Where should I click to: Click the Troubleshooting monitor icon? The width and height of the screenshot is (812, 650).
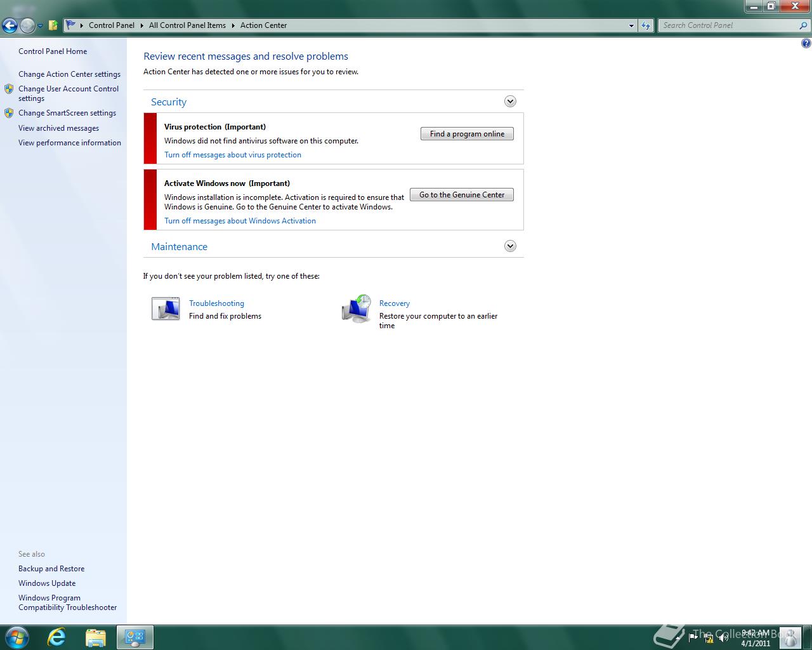coord(166,308)
